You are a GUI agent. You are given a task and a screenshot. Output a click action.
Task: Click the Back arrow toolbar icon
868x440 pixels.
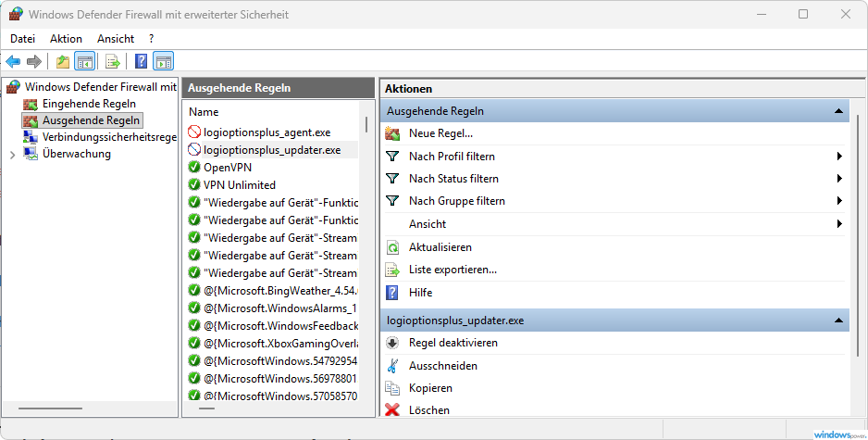[13, 61]
